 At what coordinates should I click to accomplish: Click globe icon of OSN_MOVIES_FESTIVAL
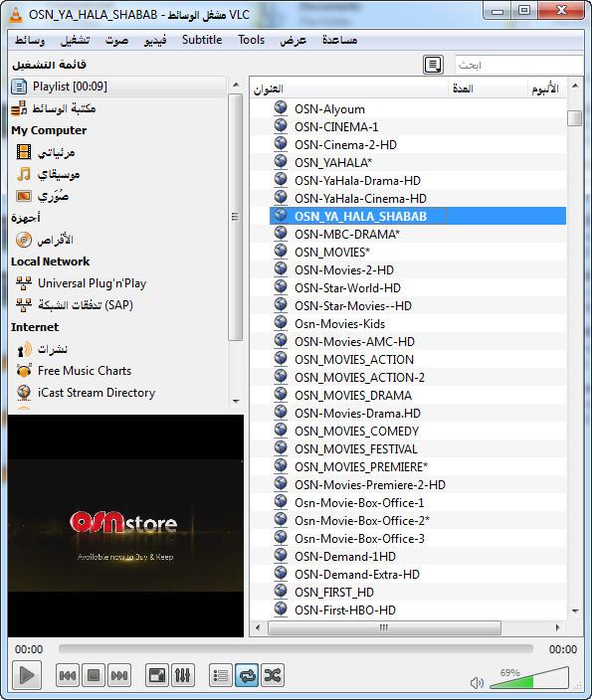[x=281, y=447]
